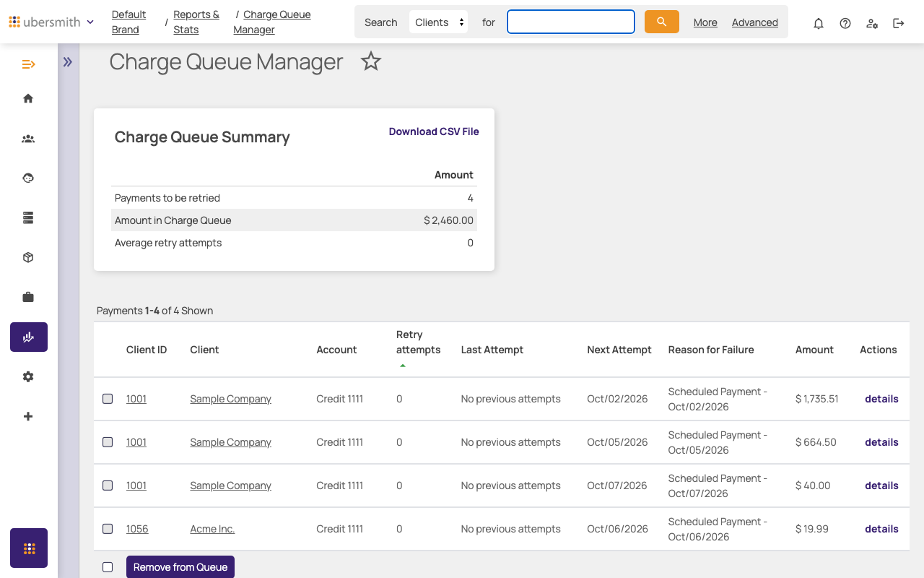Open the briefcase icon in sidebar

pyautogui.click(x=28, y=297)
